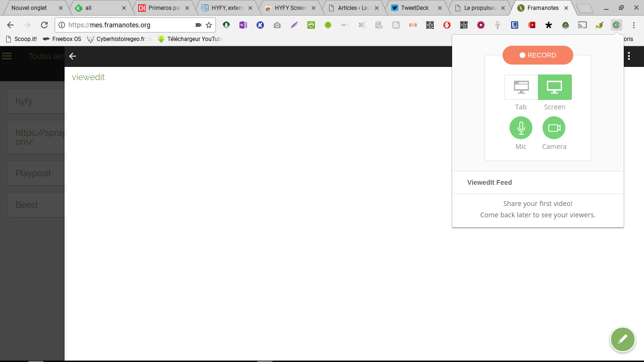Click the purple feather extension icon
644x362 pixels.
click(294, 25)
